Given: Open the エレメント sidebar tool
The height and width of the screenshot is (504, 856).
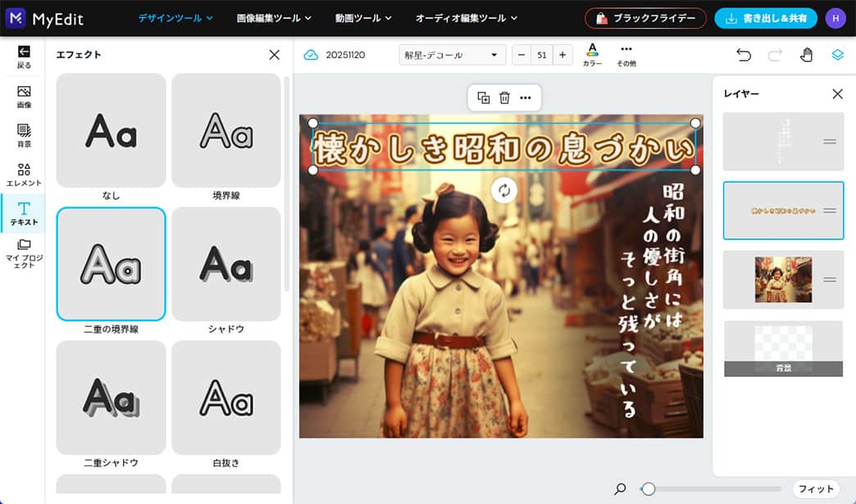Looking at the screenshot, I should pos(24,175).
